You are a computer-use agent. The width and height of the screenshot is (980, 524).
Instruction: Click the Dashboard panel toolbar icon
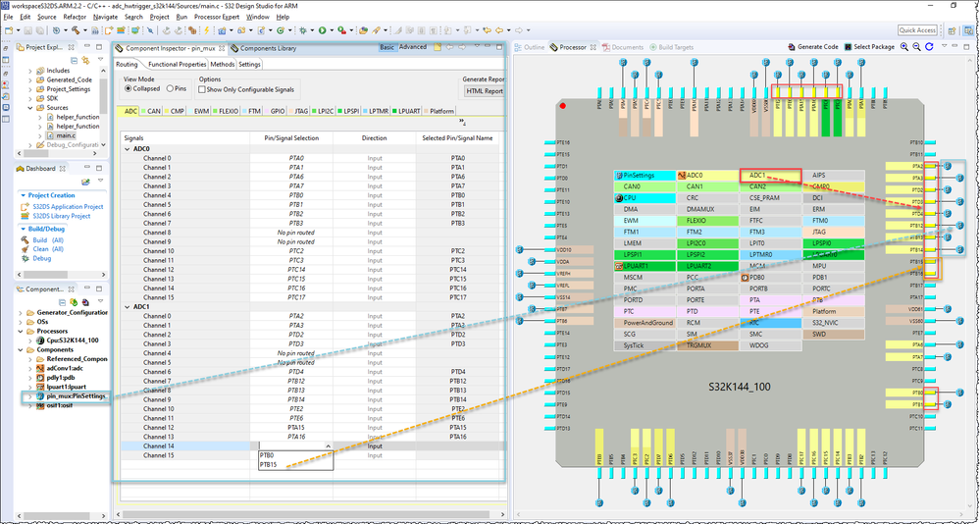[x=86, y=182]
